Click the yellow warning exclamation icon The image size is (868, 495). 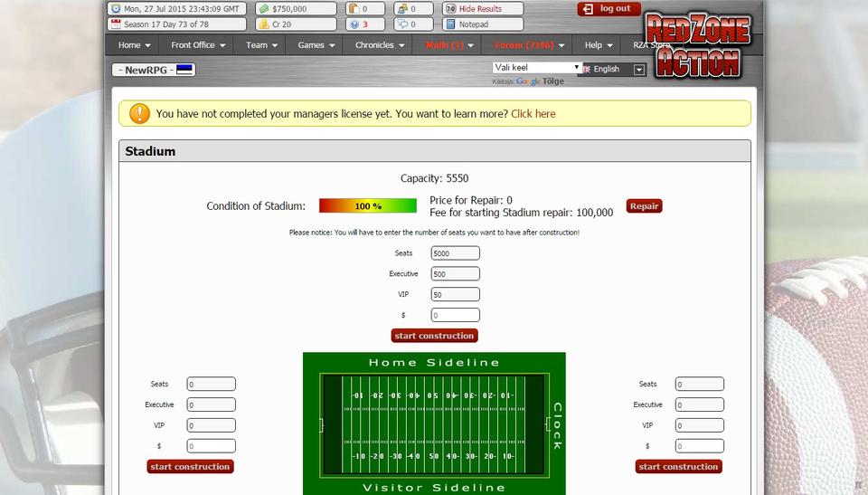coord(139,113)
